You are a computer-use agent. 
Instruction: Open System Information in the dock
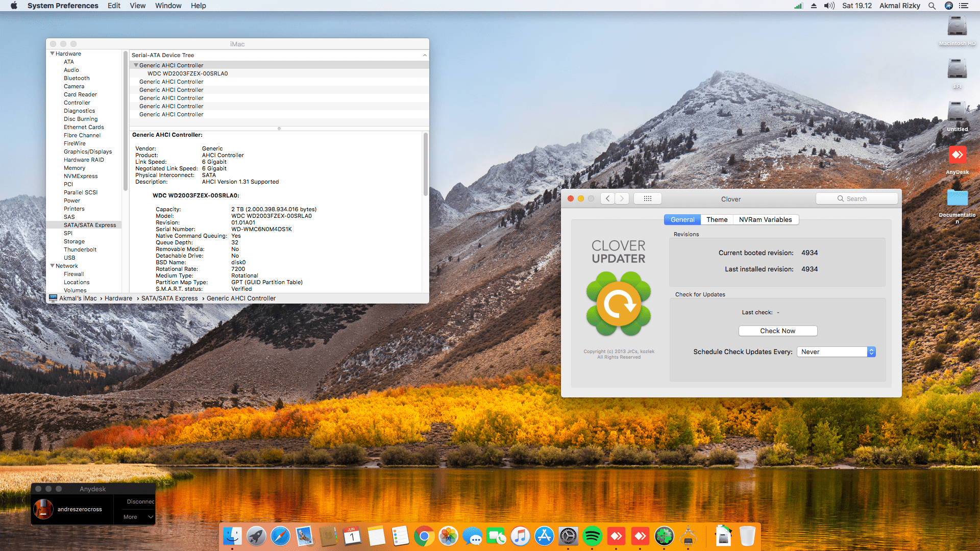pos(688,536)
